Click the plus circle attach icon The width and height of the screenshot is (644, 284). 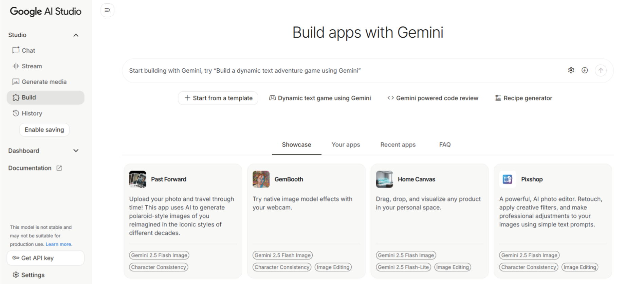pos(585,70)
